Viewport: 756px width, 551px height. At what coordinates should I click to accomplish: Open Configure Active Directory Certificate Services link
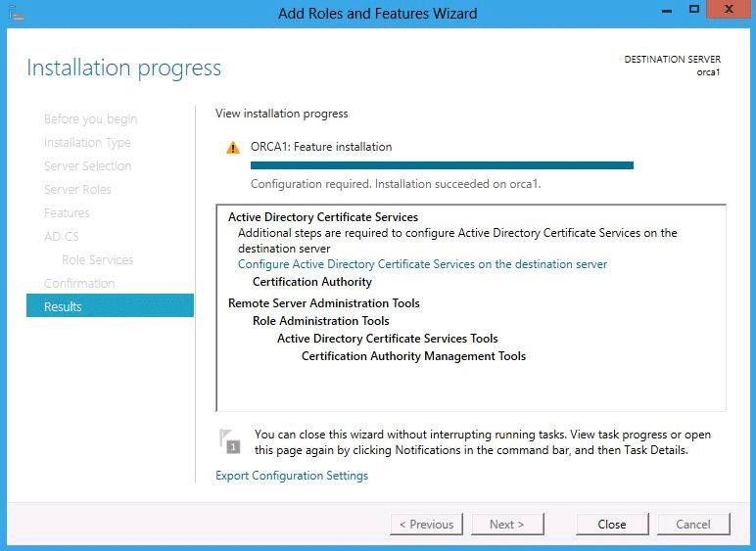(x=422, y=264)
